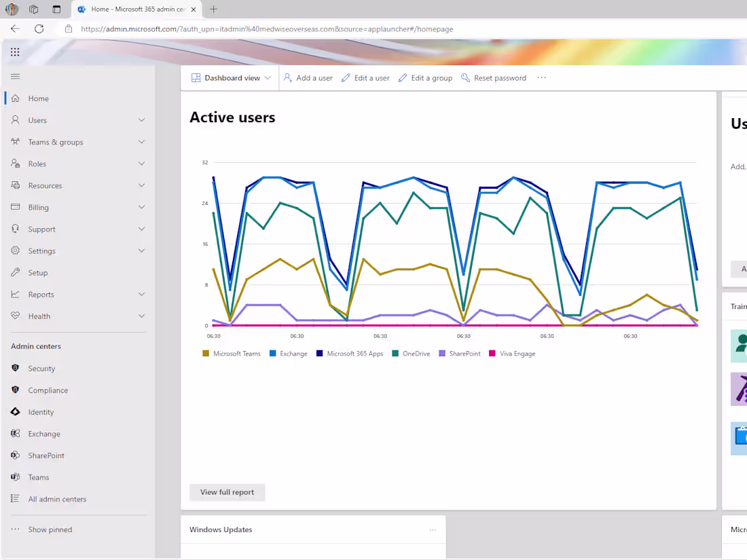747x560 pixels.
Task: Click the Edit a user pencil icon
Action: 346,77
